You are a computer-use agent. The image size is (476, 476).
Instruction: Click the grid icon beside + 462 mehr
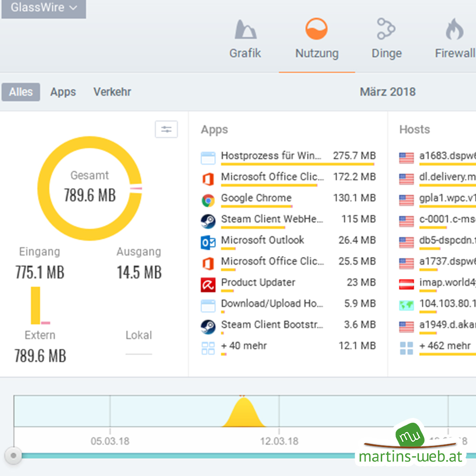[406, 348]
